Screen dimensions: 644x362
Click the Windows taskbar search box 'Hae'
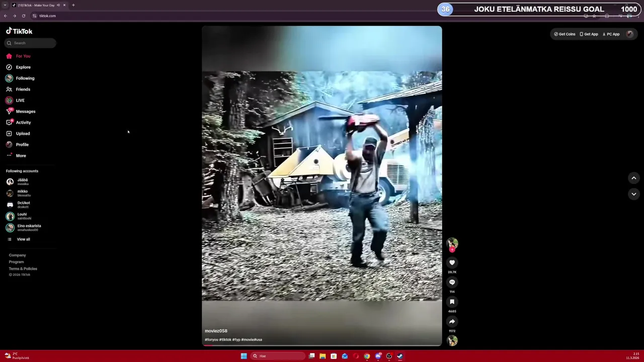click(x=278, y=356)
